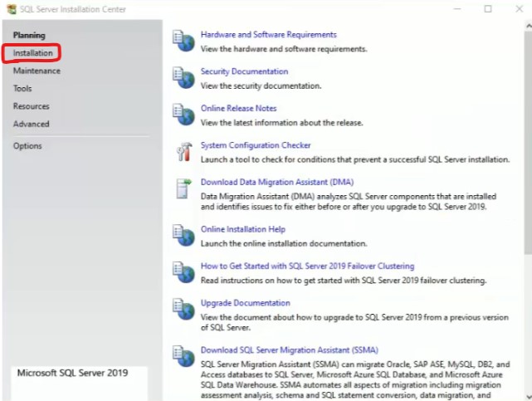Click the scrollbar up arrow
The height and width of the screenshot is (401, 532).
pos(529,26)
